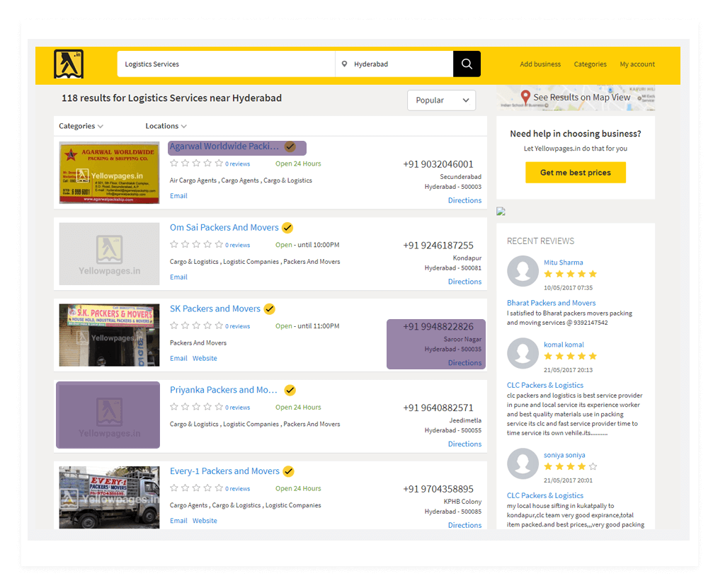Open Every-1 Packers truck thumbnail

click(x=109, y=497)
